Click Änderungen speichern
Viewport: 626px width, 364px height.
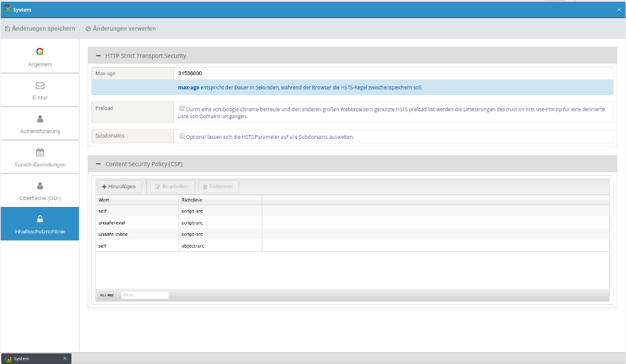40,29
